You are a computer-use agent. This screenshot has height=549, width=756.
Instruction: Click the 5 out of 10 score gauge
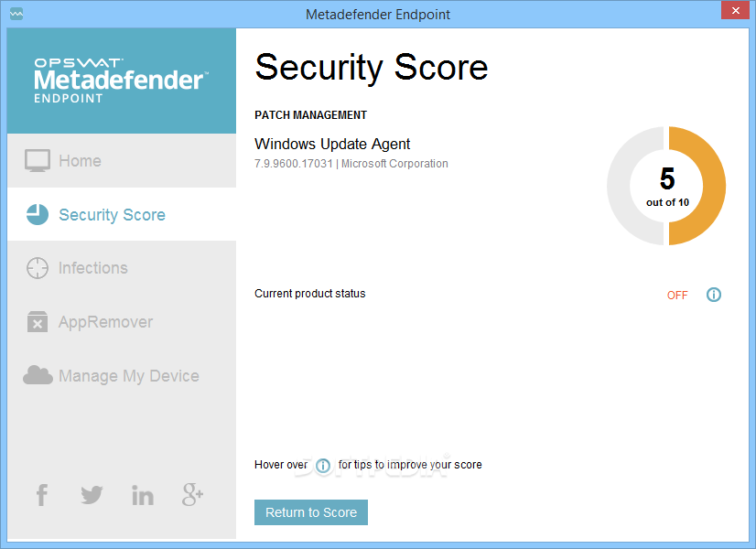[666, 186]
